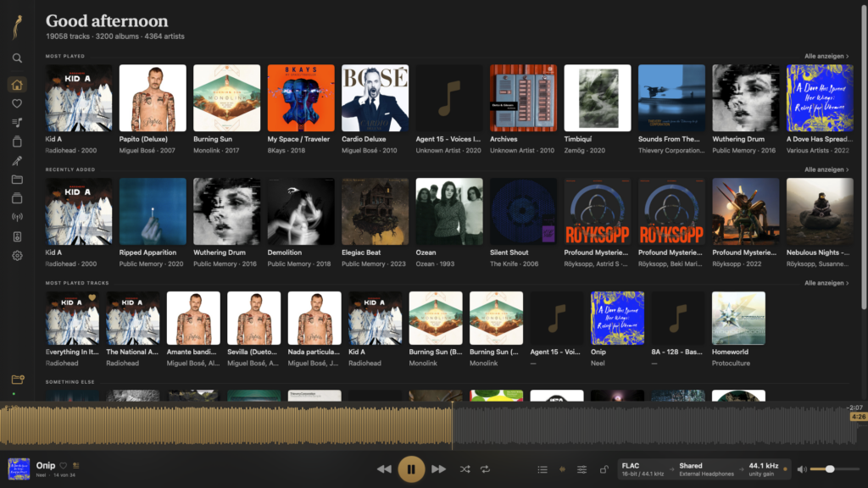
Task: Click the 4:26 duration label
Action: tap(859, 417)
